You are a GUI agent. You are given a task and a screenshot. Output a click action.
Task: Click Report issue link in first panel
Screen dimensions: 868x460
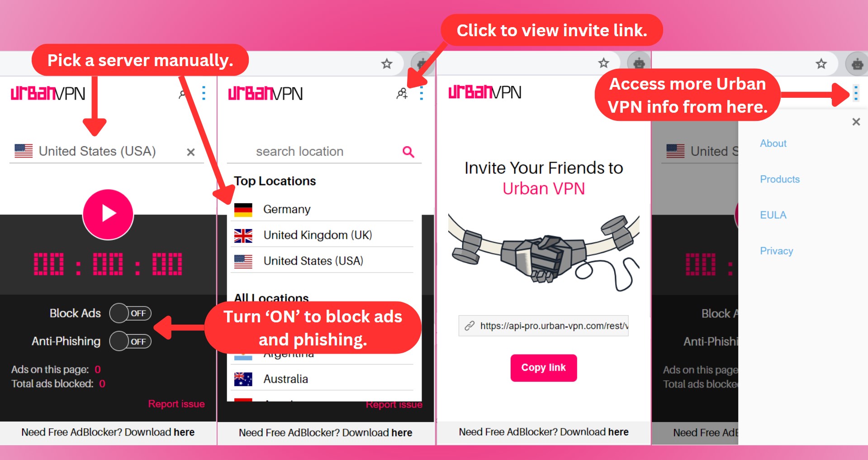pos(176,404)
